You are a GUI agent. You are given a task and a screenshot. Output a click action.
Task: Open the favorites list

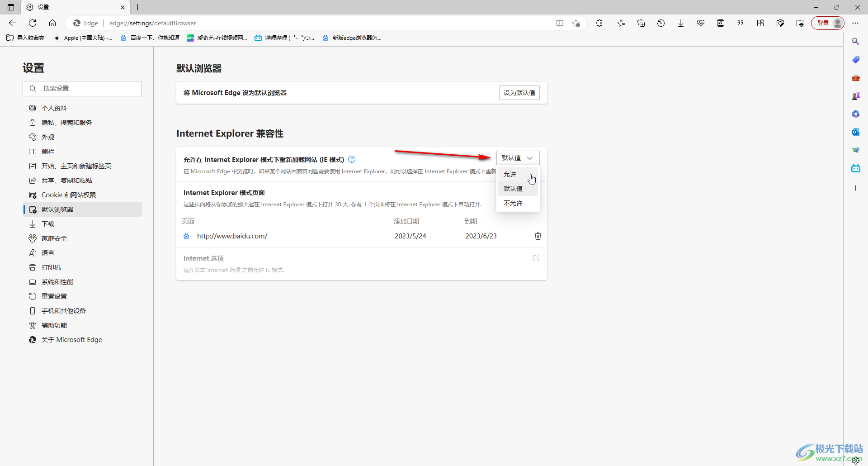tap(621, 23)
